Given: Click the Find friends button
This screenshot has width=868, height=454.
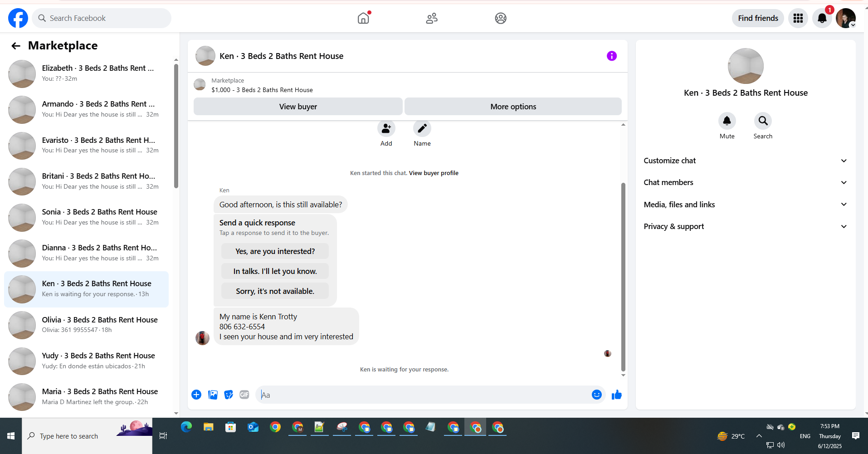Looking at the screenshot, I should [758, 18].
